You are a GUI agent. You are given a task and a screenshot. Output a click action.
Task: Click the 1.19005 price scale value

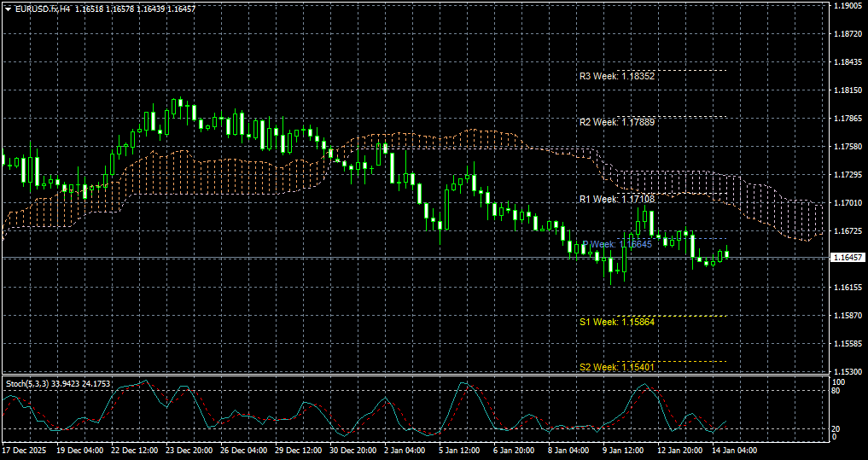[x=848, y=5]
